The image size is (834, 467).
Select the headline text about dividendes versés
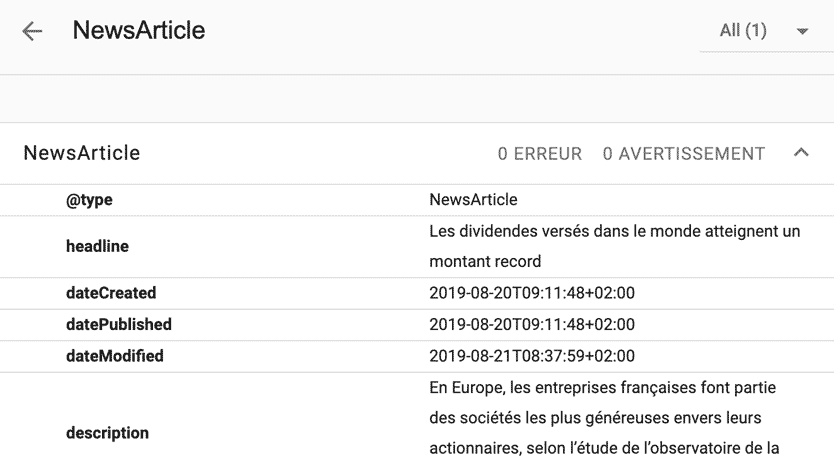(615, 246)
